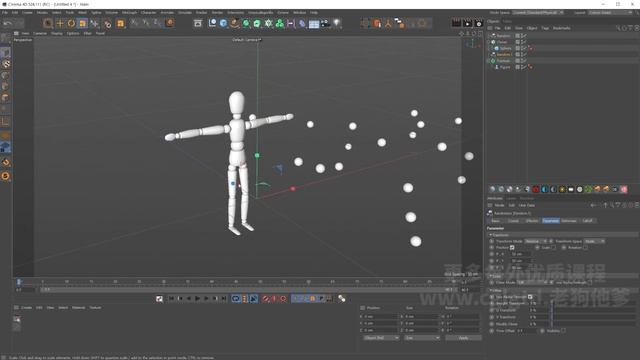Image resolution: width=640 pixels, height=360 pixels.
Task: Open the Transform Mode dropdown
Action: 536,241
